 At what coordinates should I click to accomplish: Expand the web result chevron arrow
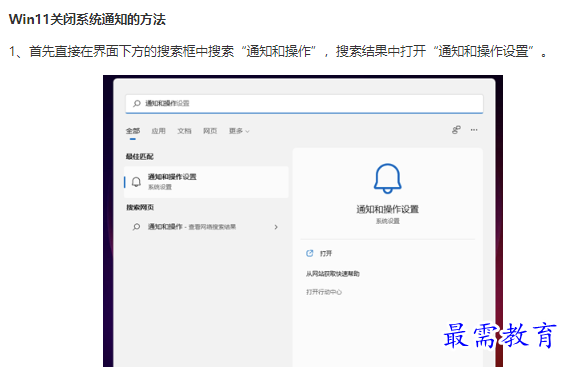click(276, 227)
